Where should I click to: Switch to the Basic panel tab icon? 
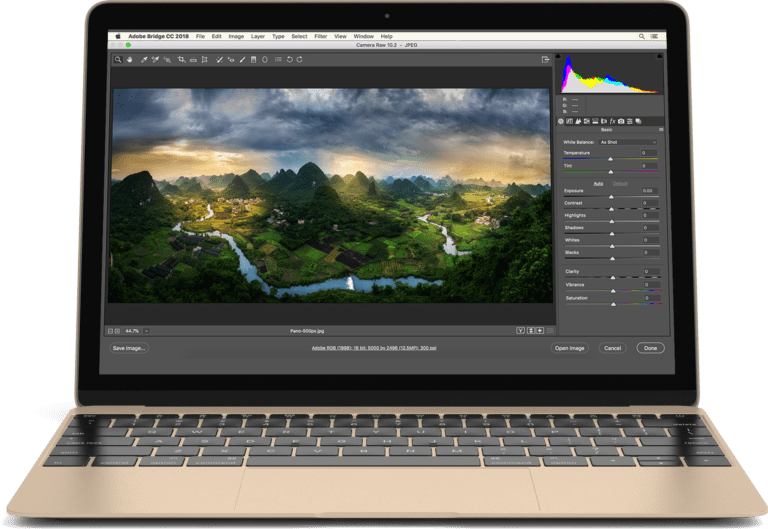561,121
